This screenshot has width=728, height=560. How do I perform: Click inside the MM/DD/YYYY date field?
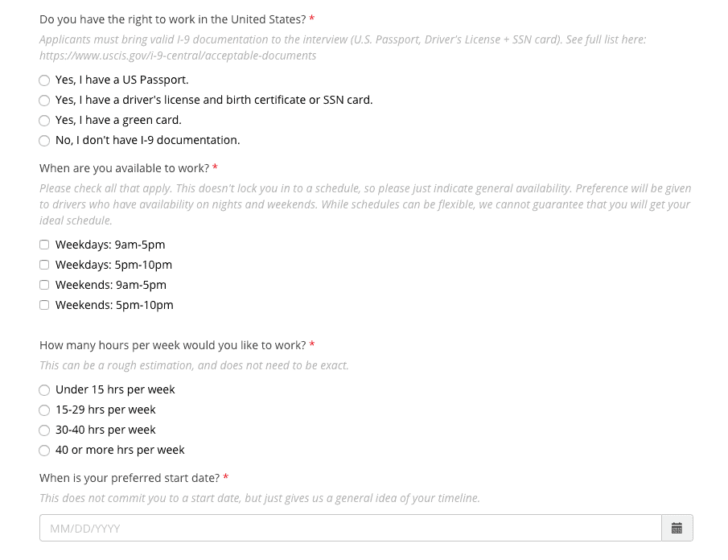pyautogui.click(x=322, y=528)
